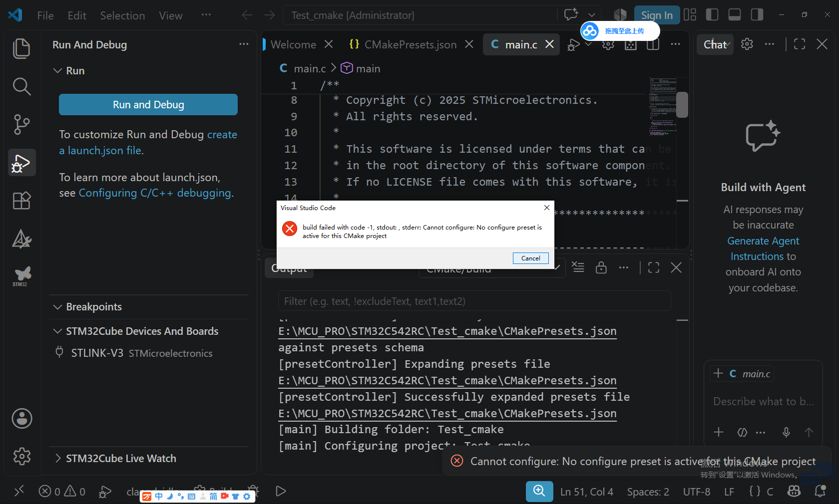Image resolution: width=839 pixels, height=504 pixels.
Task: Open Chat settings gear
Action: click(747, 44)
